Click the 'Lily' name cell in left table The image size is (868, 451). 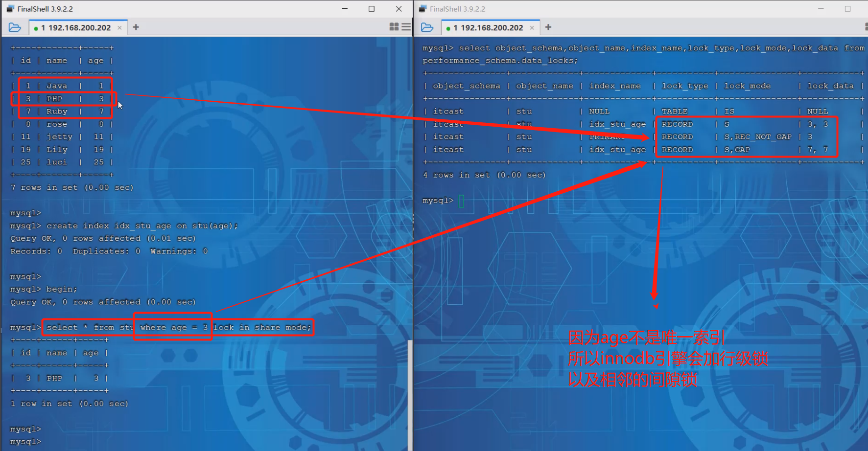point(57,150)
